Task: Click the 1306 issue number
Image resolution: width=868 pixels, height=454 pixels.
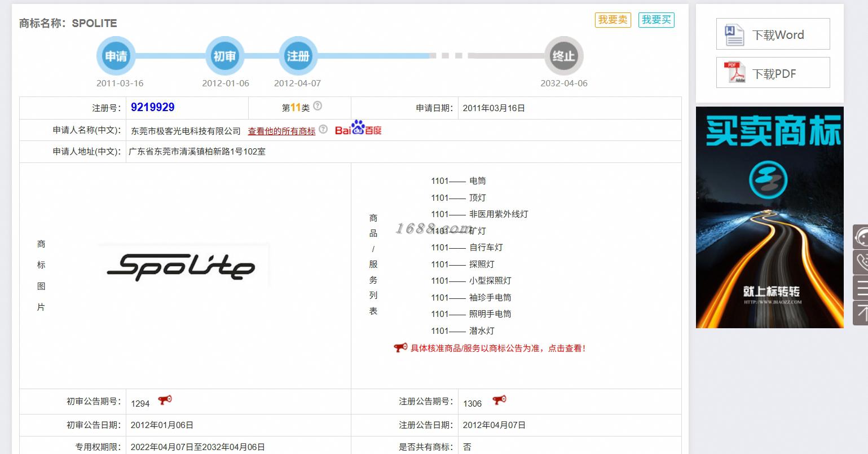Action: [x=472, y=404]
